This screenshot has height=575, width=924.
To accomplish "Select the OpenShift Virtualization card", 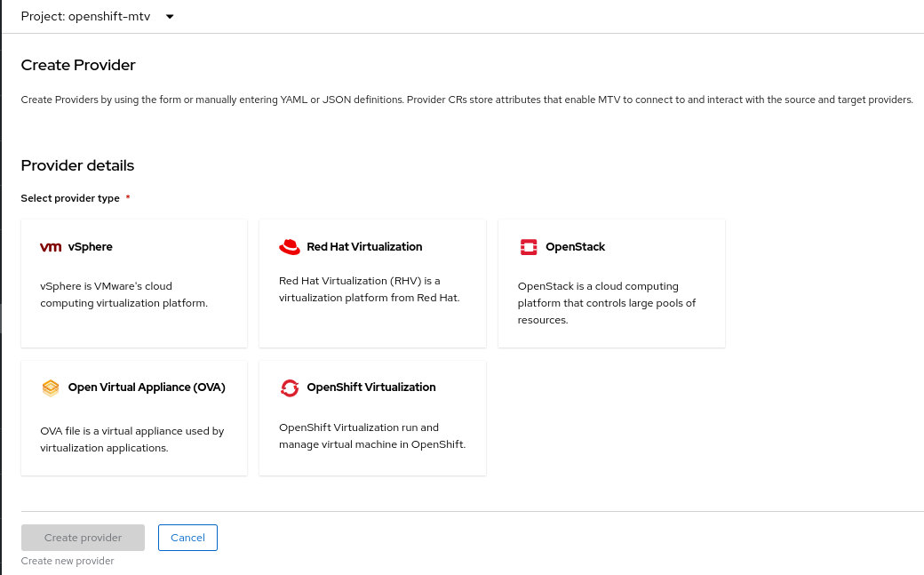I will click(372, 418).
